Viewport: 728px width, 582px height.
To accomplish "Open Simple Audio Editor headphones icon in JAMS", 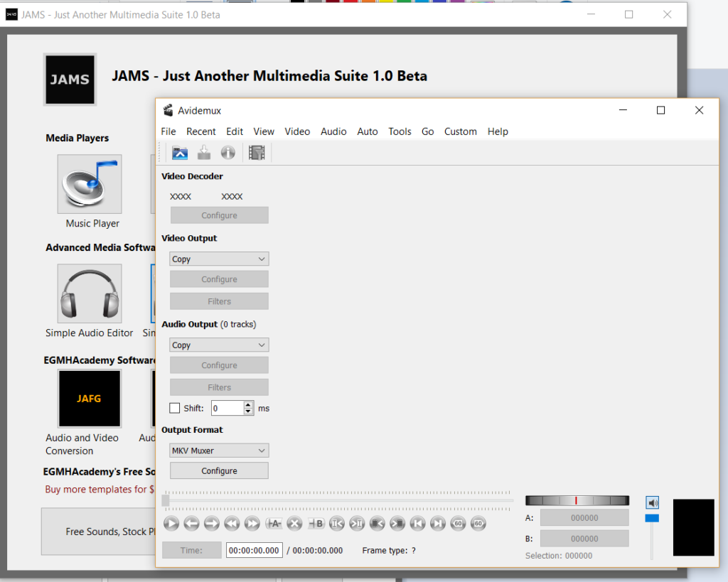I will coord(90,293).
